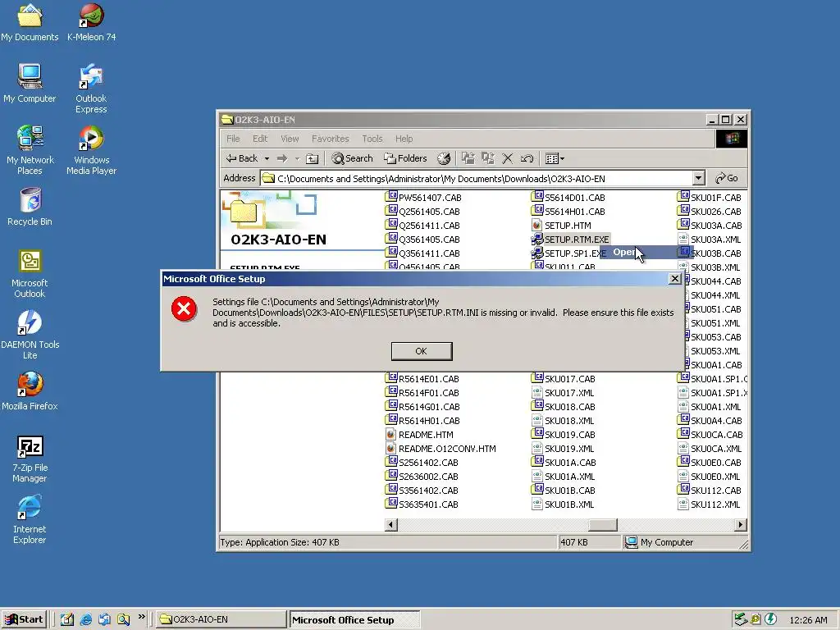Select README.O12CONV.HTM file
The width and height of the screenshot is (840, 630).
pos(441,449)
